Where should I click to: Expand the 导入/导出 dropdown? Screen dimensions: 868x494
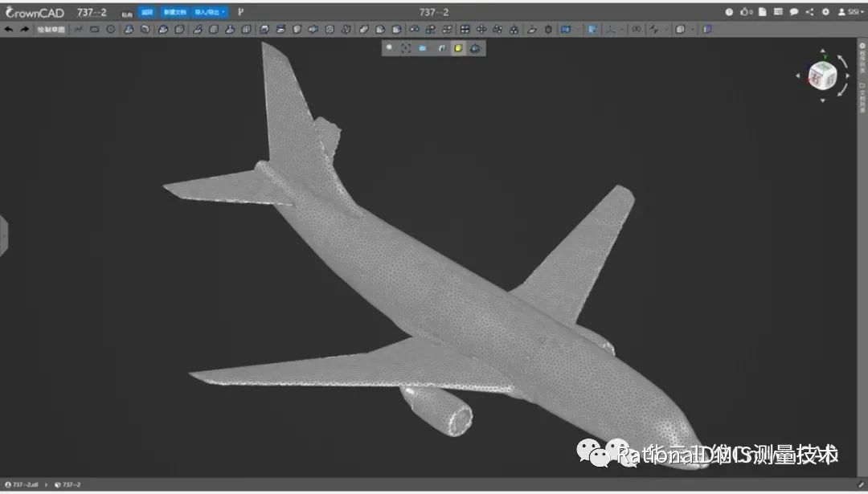[x=211, y=13]
